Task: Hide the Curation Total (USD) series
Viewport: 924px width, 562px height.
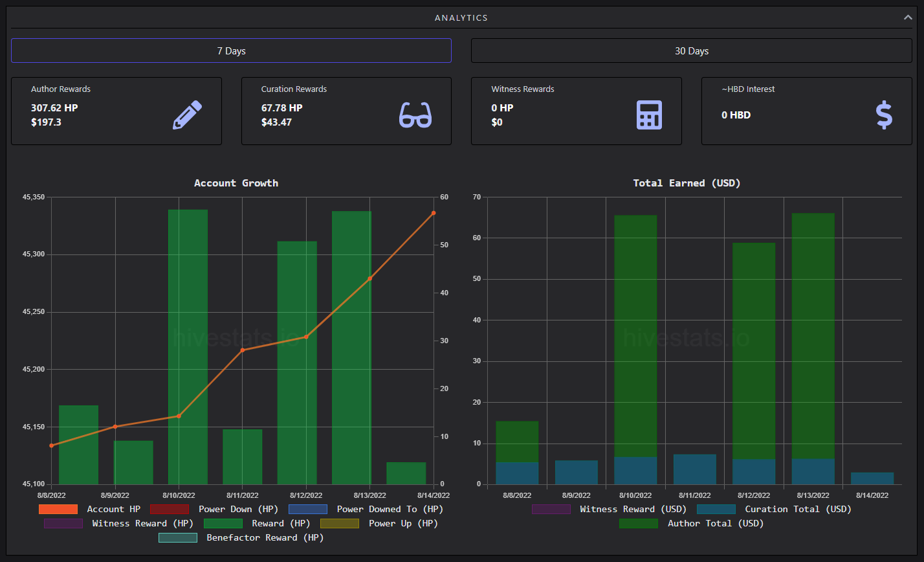Action: point(774,510)
